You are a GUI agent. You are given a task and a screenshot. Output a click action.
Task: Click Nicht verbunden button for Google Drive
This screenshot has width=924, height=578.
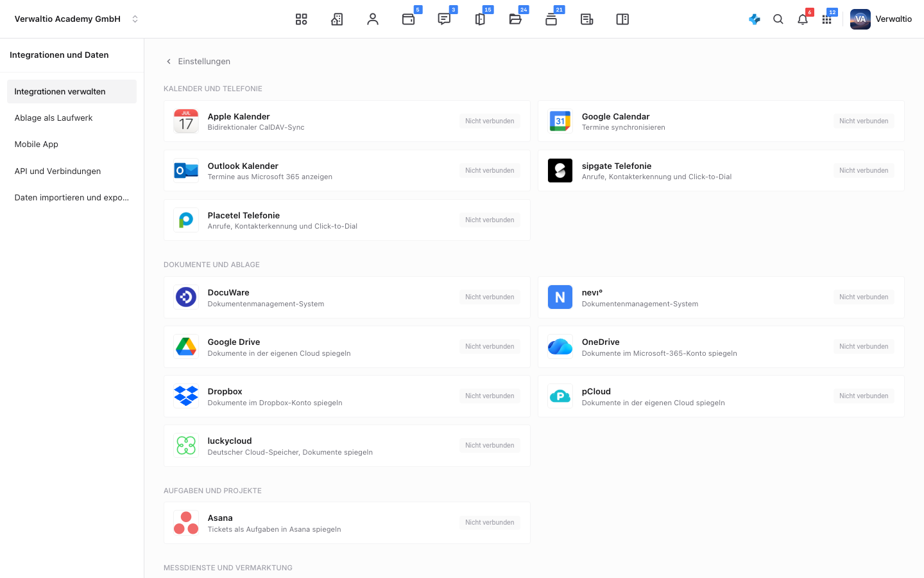(x=490, y=347)
